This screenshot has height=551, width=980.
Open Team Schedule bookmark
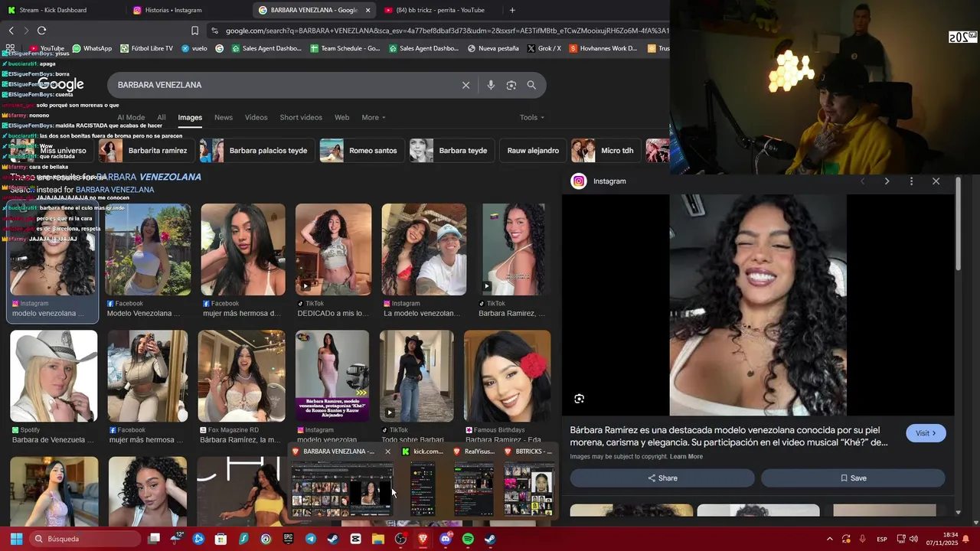(345, 48)
